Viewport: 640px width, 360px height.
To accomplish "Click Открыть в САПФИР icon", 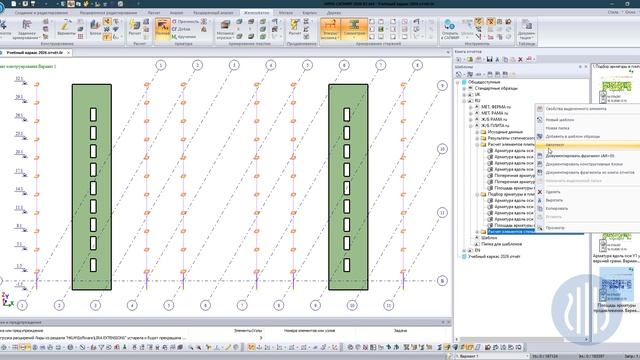I will coord(449,29).
